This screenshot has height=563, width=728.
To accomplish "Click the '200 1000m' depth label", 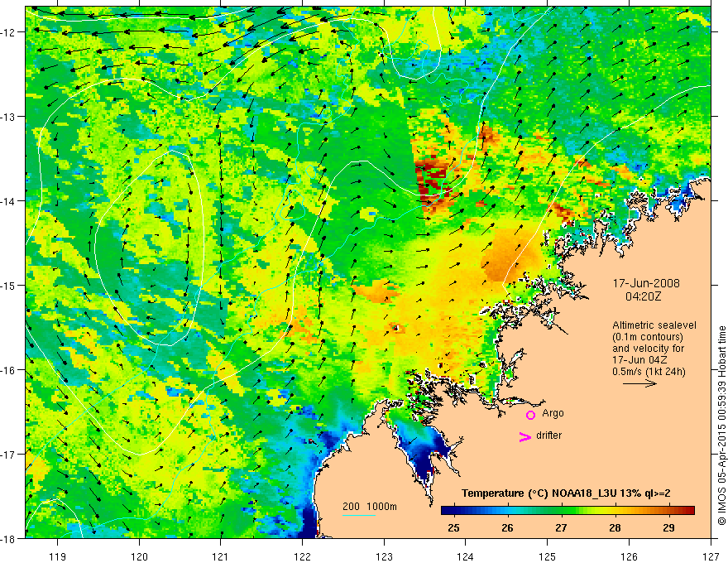I will (x=370, y=507).
